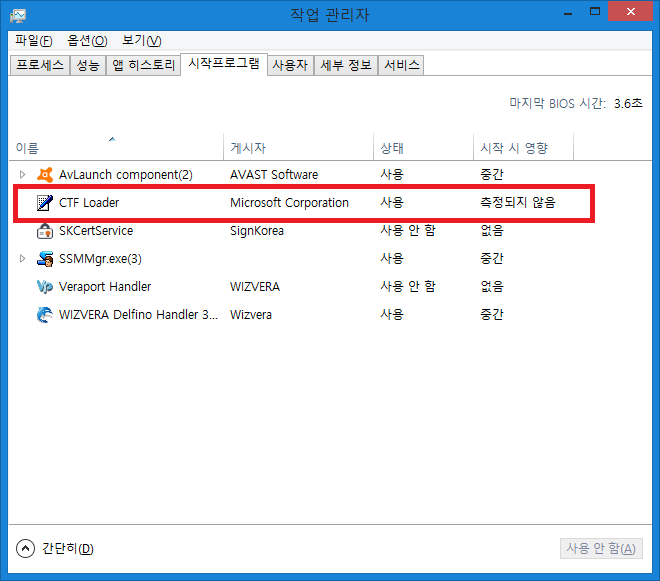The image size is (660, 581).
Task: Switch to the 세부 정보 tab
Action: [x=346, y=65]
